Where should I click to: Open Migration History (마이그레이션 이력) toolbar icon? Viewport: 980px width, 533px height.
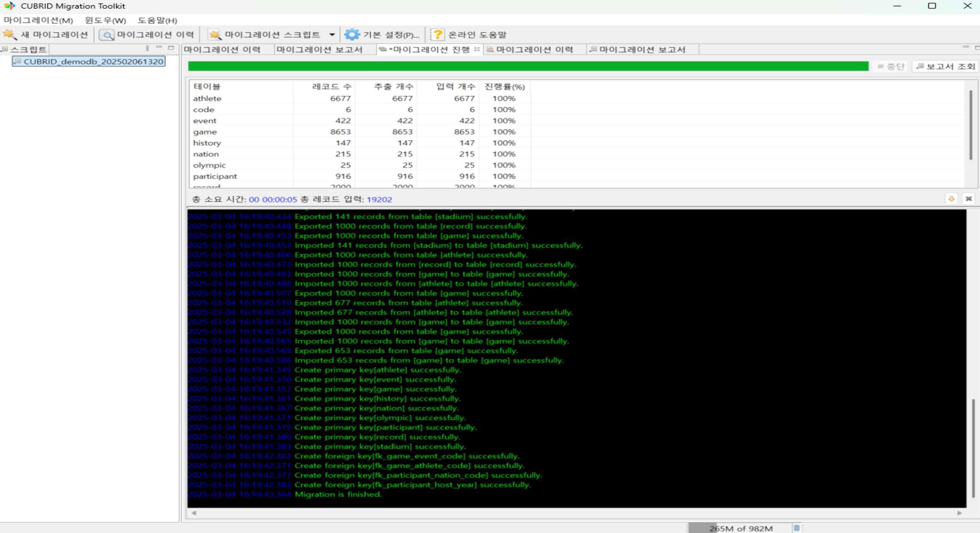tap(107, 35)
